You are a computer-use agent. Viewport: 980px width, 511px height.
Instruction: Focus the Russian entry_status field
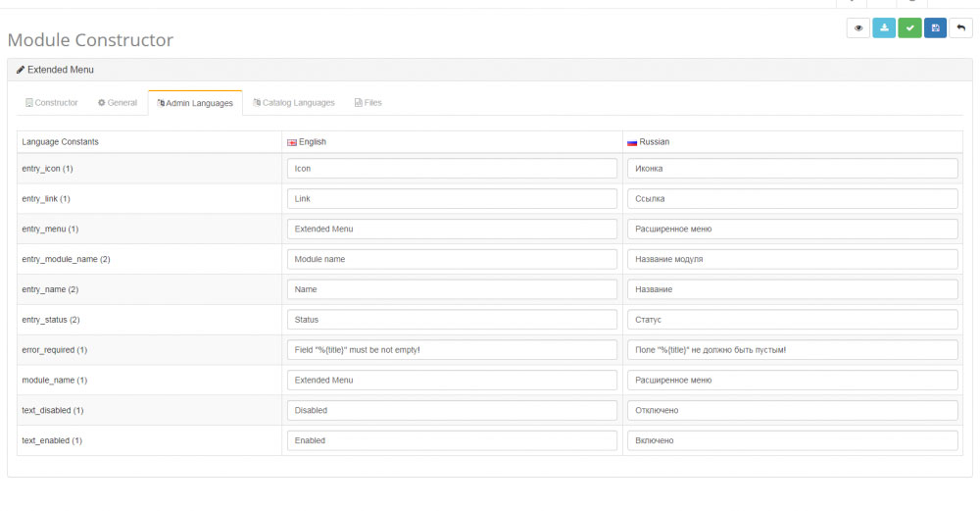point(792,320)
